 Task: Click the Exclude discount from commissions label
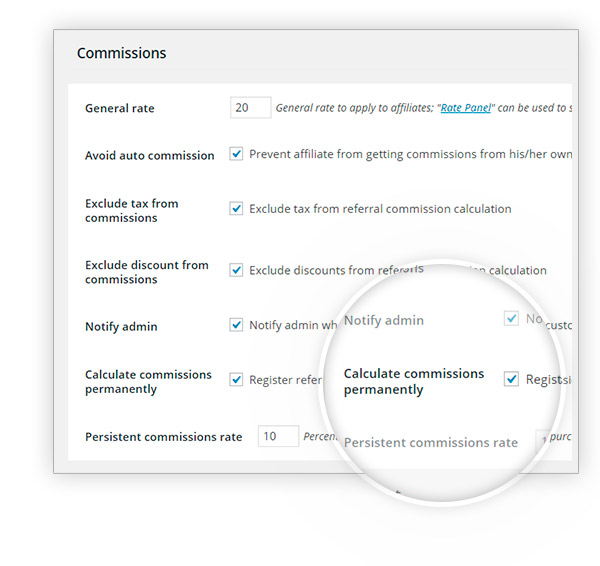pyautogui.click(x=147, y=272)
